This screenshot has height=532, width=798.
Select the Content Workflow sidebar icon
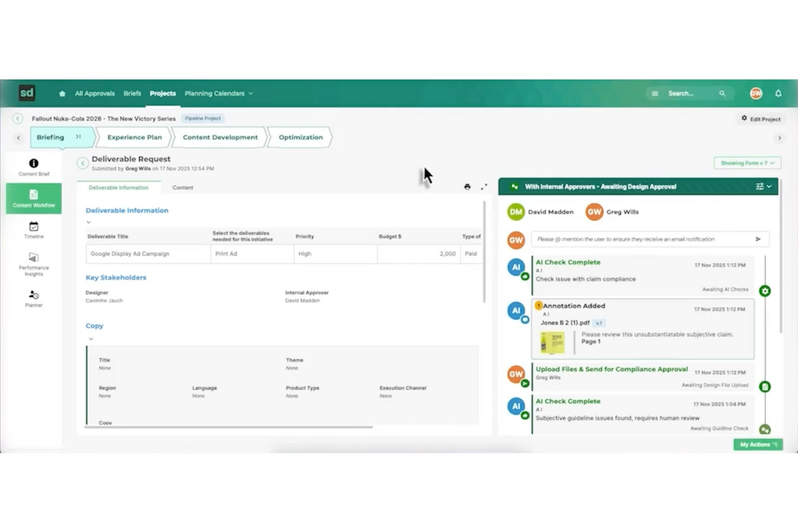tap(33, 198)
